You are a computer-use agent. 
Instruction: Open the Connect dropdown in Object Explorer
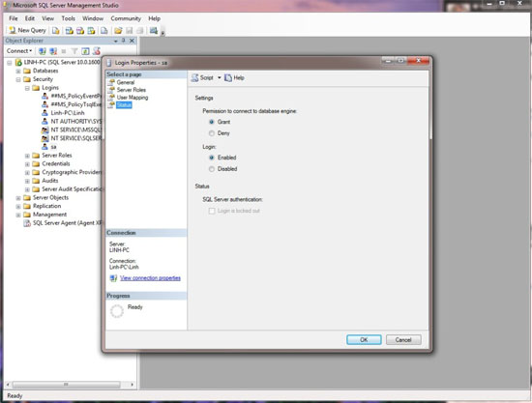(x=19, y=51)
